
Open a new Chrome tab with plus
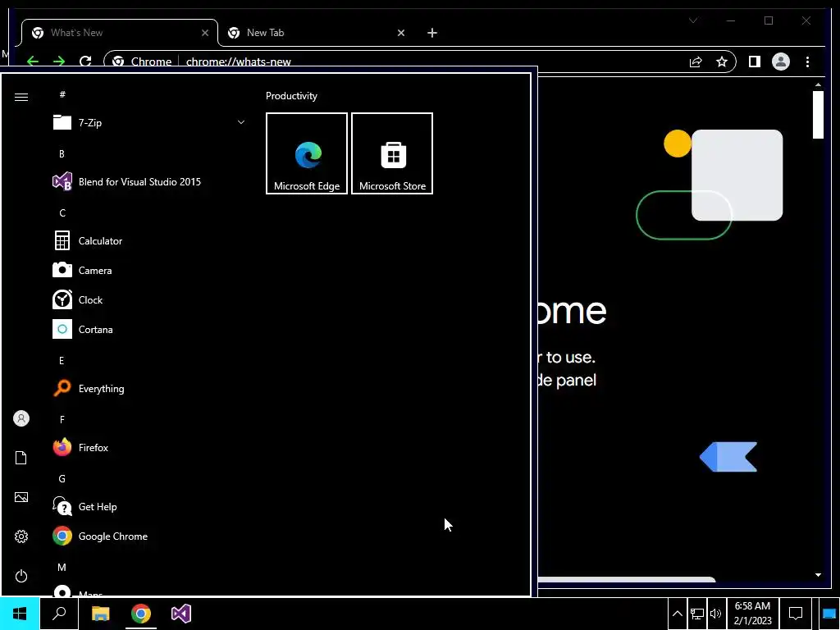point(432,33)
